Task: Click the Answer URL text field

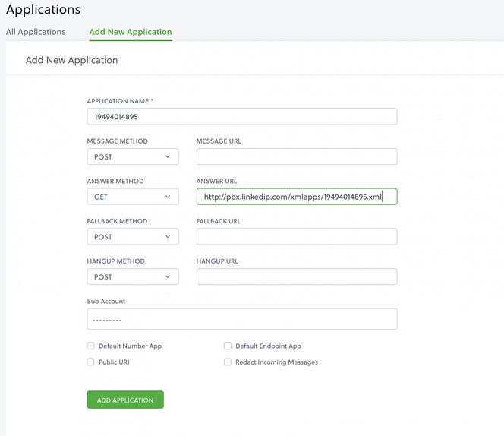Action: tap(297, 197)
